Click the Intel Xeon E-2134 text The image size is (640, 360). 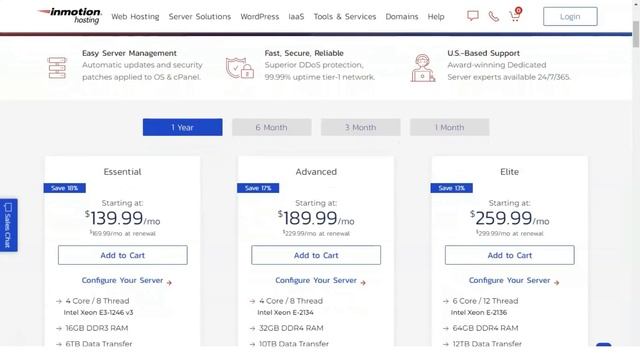tap(285, 312)
